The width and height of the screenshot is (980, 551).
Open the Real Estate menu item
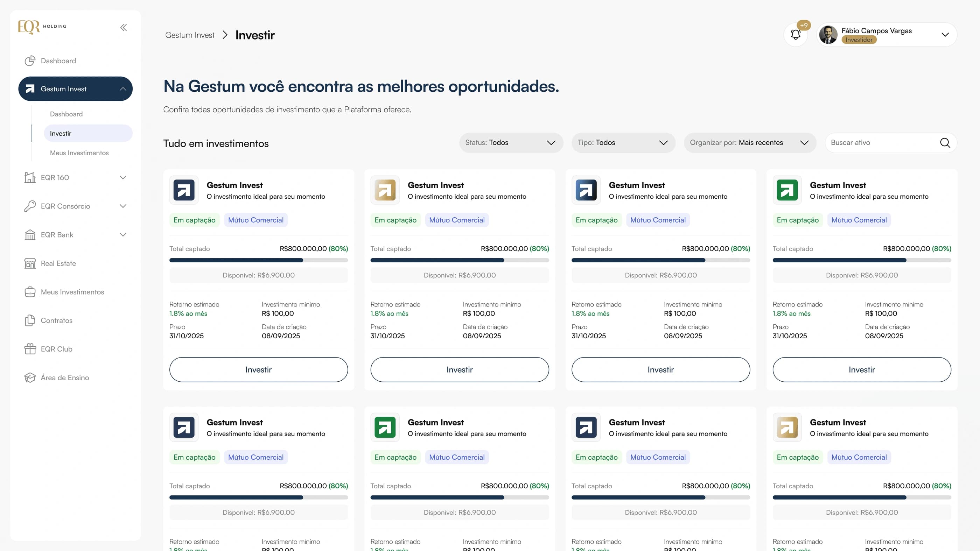[75, 263]
